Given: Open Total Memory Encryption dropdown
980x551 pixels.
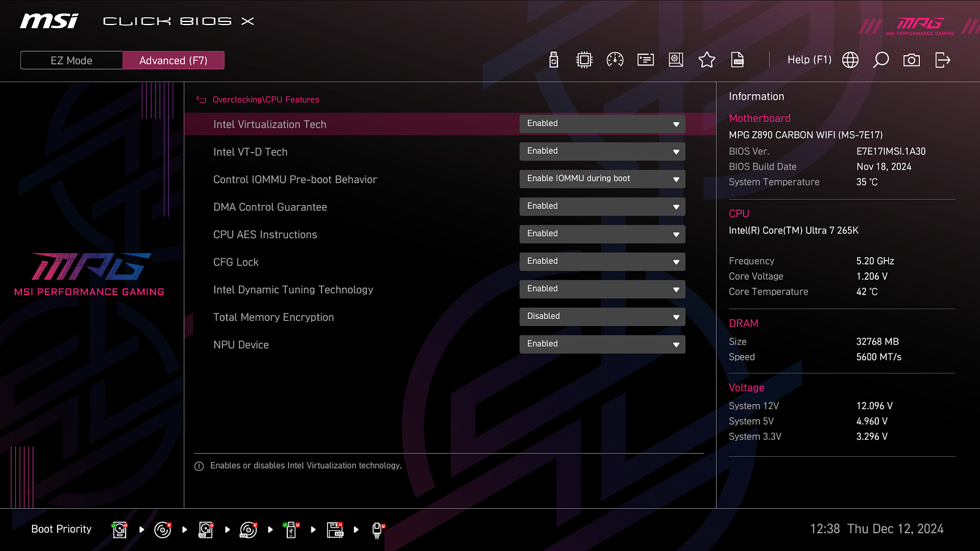Looking at the screenshot, I should [602, 317].
